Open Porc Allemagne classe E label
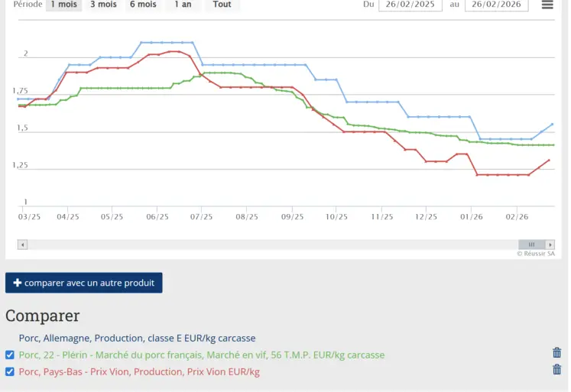 point(137,338)
